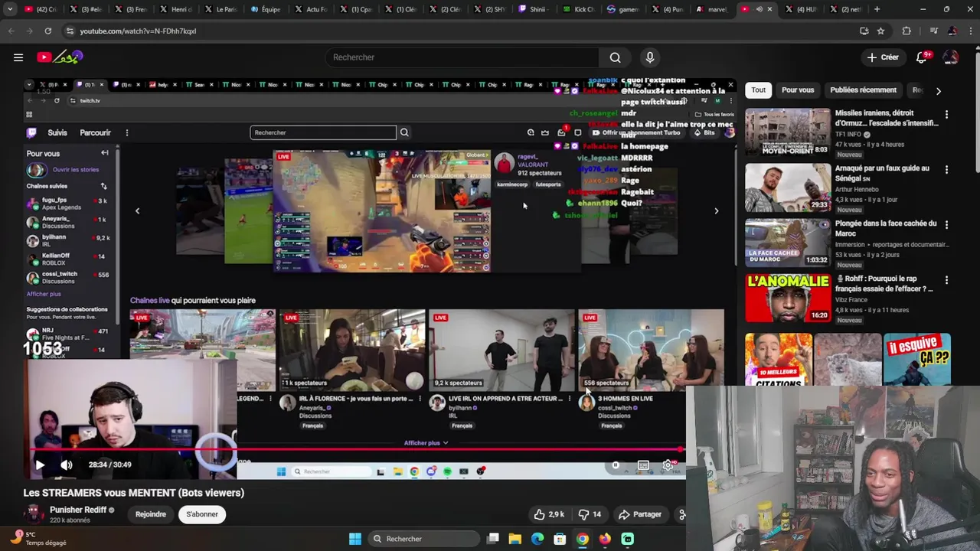Install or cast icon in address bar
This screenshot has height=551, width=980.
click(864, 31)
